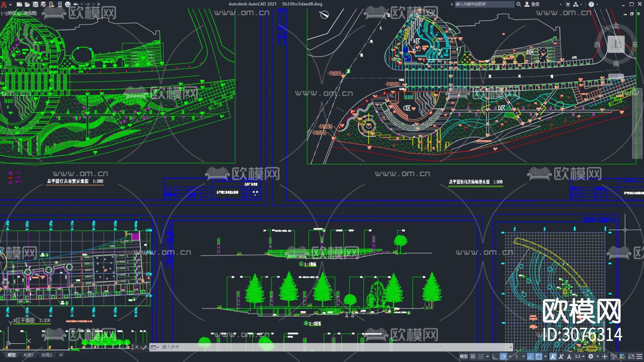Toggle isometric drafting
The width and height of the screenshot is (644, 362).
pyautogui.click(x=517, y=356)
